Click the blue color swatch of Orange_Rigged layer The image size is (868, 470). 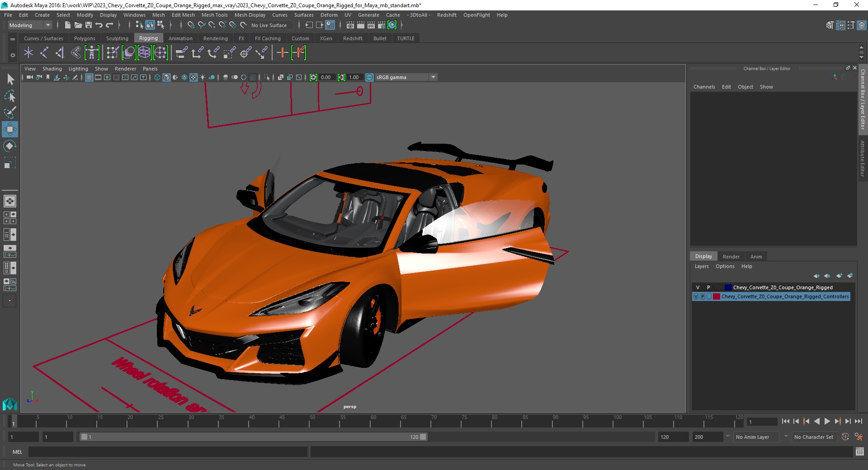pos(728,287)
